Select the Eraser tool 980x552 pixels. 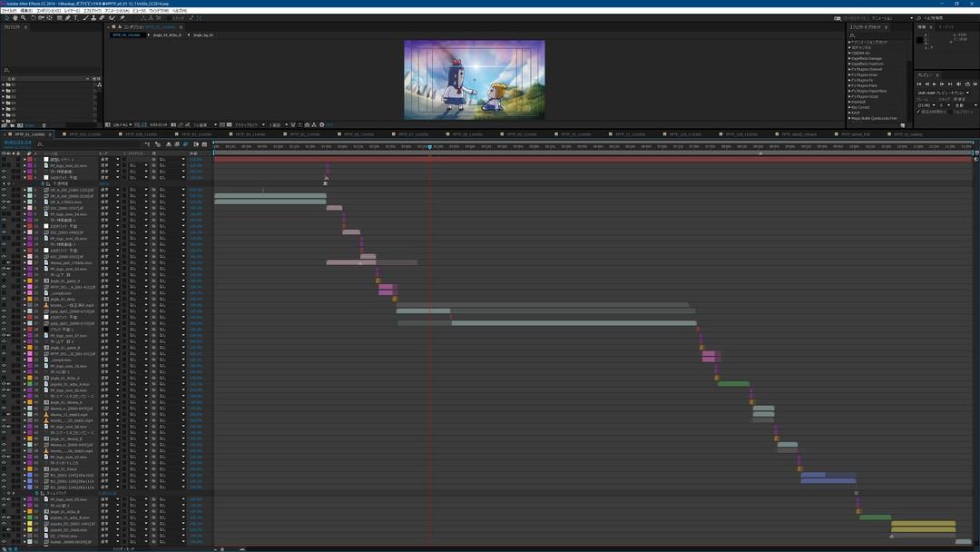(102, 18)
